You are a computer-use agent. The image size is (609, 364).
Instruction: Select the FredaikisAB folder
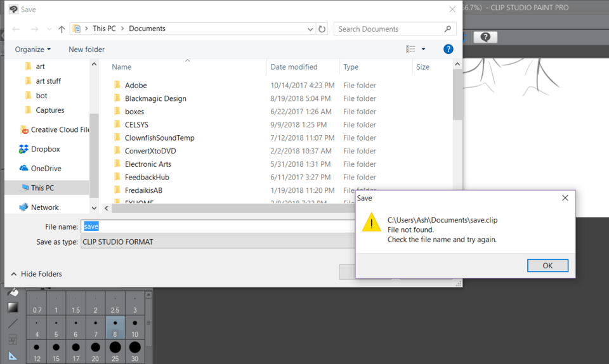[143, 190]
